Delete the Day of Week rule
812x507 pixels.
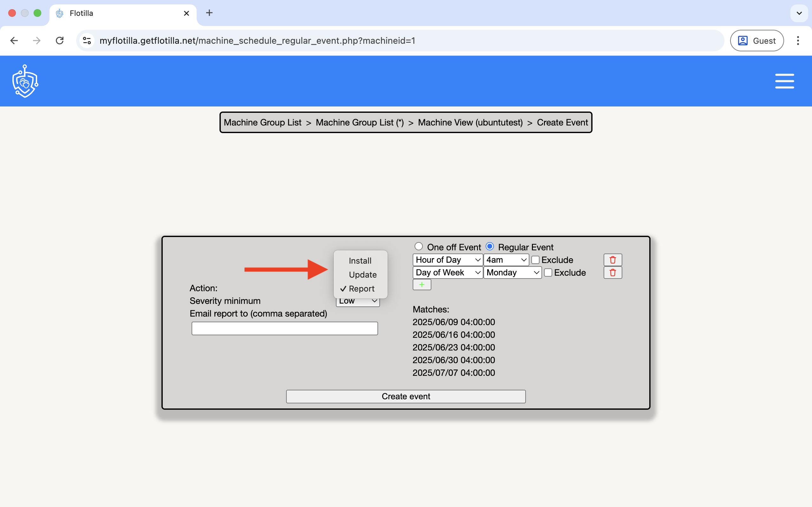coord(612,273)
